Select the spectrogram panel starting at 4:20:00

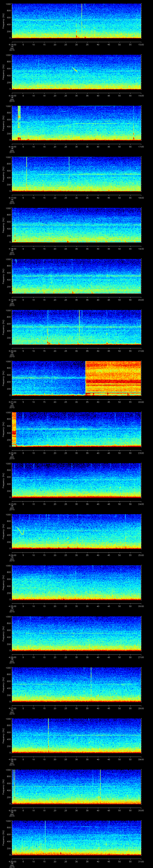click(x=76, y=327)
